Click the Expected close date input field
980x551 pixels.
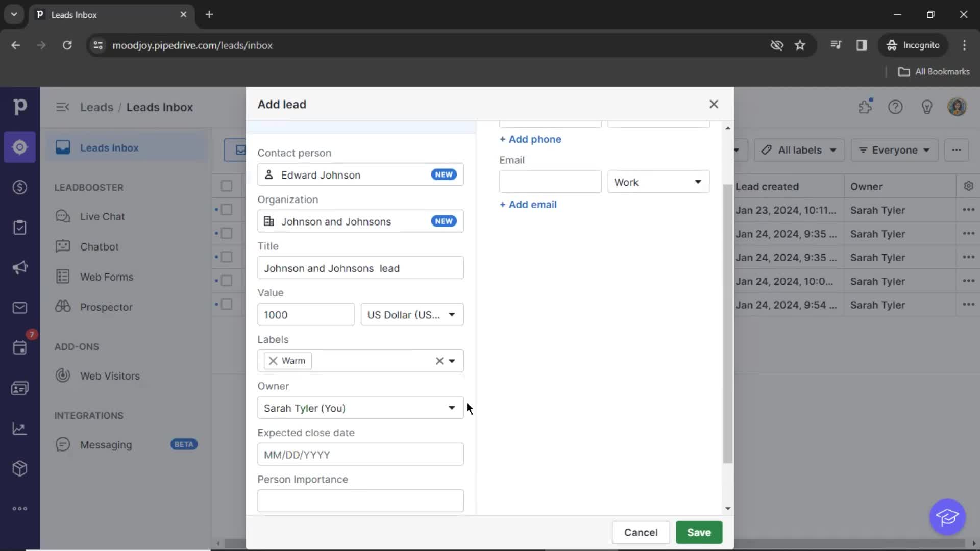360,455
